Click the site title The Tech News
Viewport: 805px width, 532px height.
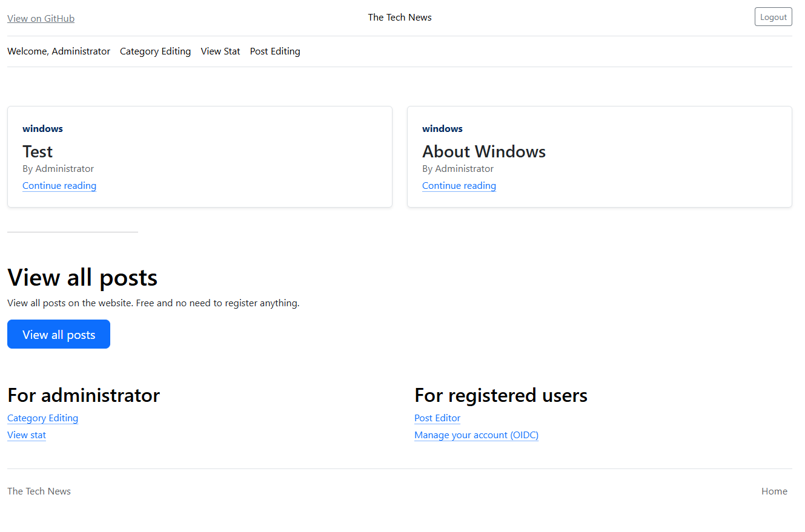coord(399,17)
